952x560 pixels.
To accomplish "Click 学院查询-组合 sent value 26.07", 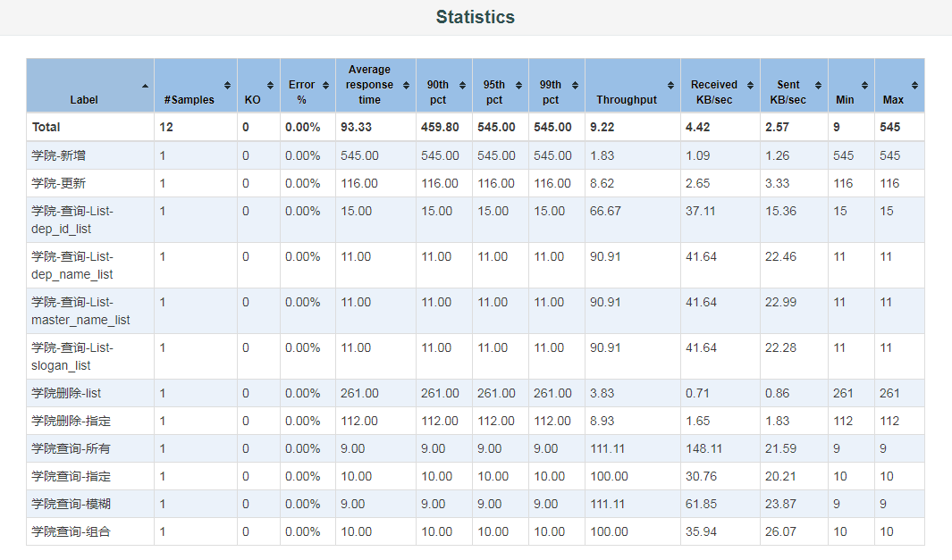I will click(780, 532).
